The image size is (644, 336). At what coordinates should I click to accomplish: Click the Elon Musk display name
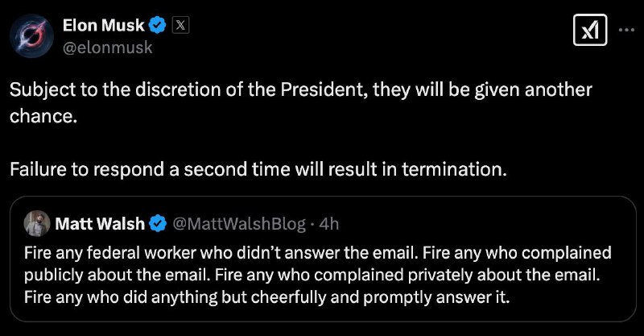coord(104,26)
